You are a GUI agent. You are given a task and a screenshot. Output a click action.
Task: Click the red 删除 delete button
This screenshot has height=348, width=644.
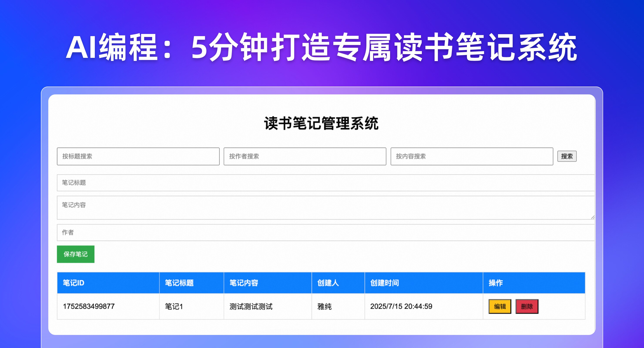(x=527, y=306)
